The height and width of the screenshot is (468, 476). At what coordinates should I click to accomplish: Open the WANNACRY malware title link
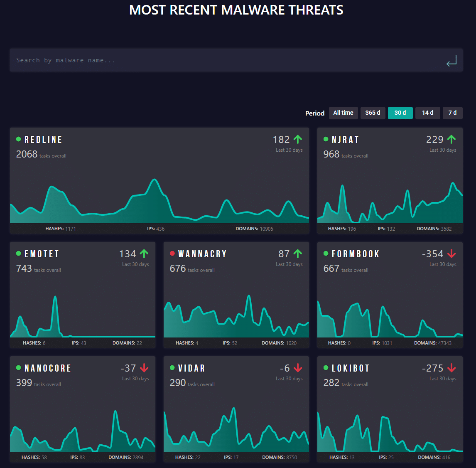coord(202,254)
